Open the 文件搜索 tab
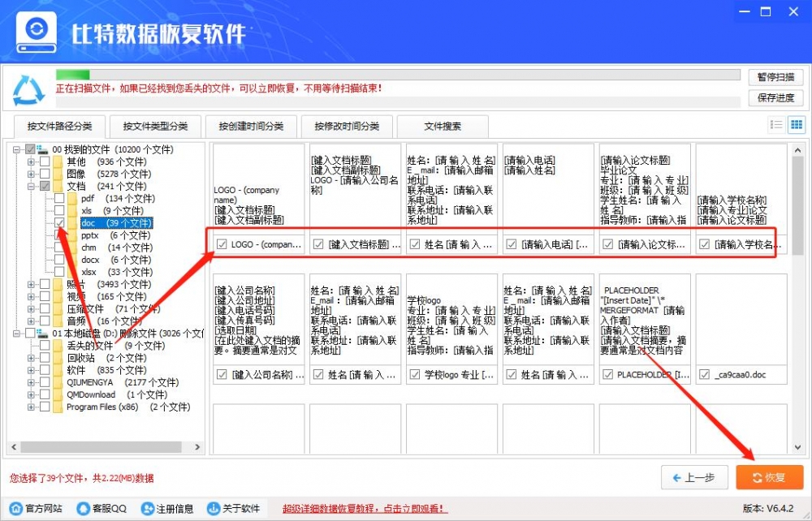 coord(443,127)
